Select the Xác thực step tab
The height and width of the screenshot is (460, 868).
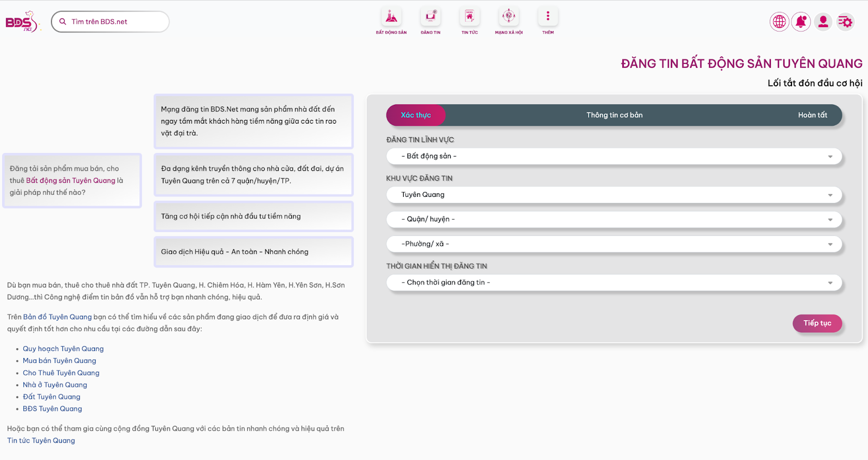416,115
